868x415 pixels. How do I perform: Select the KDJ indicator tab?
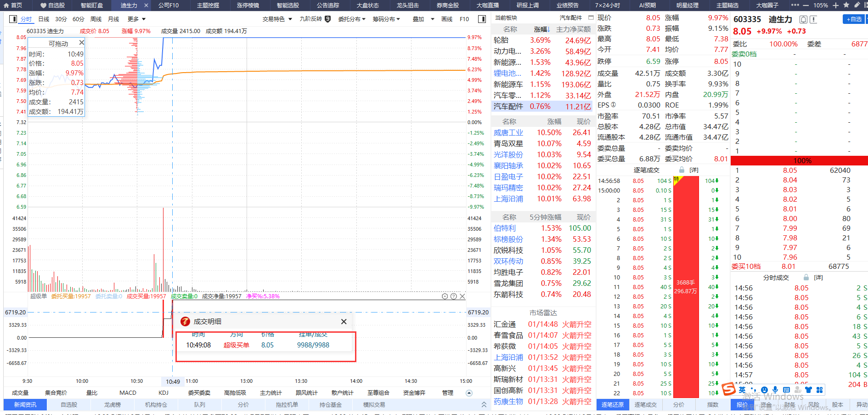coord(163,393)
